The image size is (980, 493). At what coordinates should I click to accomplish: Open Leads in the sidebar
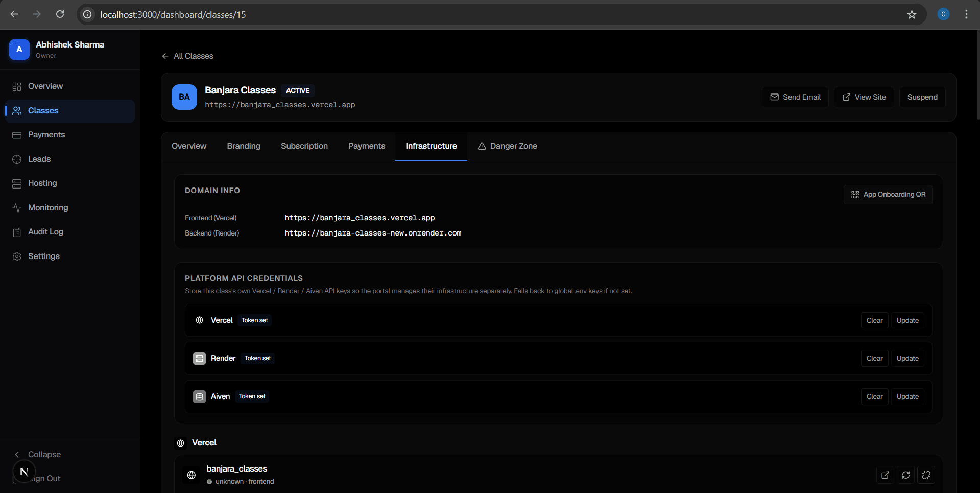pyautogui.click(x=70, y=159)
